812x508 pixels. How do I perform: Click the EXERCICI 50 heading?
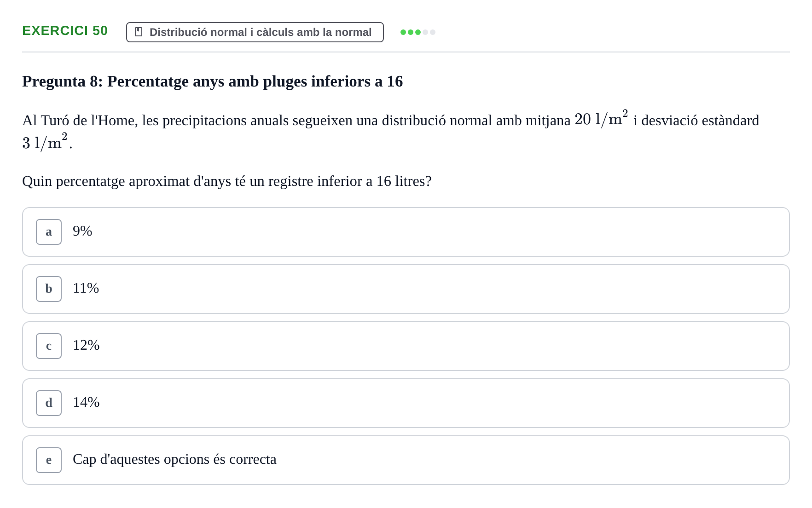tap(65, 30)
